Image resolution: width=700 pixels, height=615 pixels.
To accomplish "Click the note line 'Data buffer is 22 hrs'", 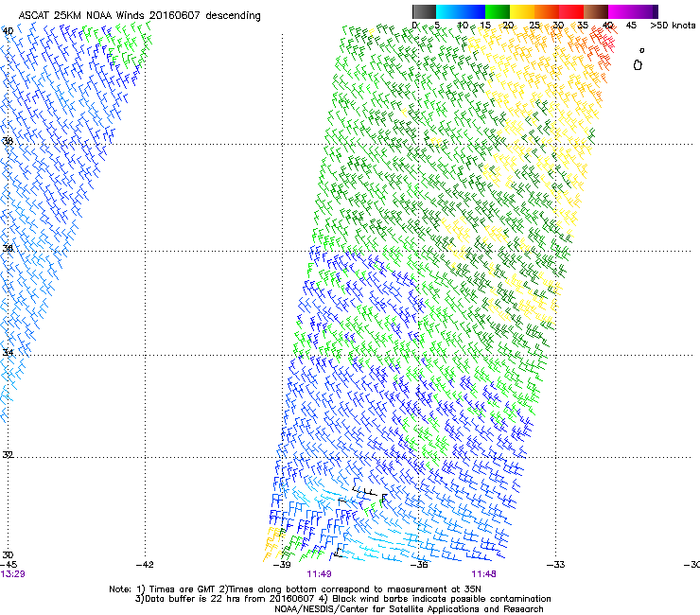I will point(343,599).
